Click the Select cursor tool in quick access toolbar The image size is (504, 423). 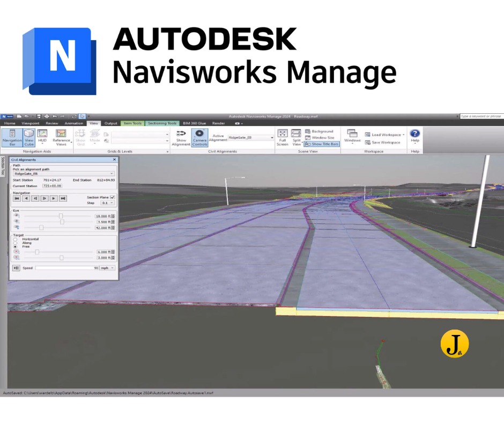click(82, 116)
